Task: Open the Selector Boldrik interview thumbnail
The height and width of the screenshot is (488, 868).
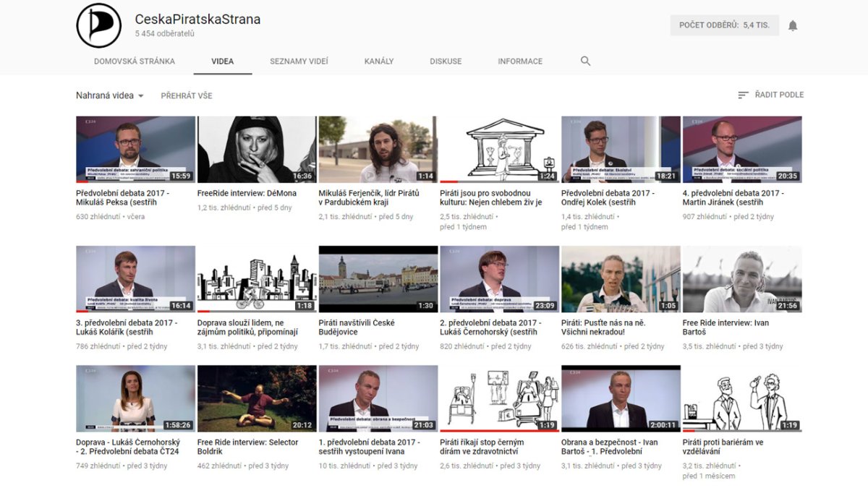Action: pos(257,398)
